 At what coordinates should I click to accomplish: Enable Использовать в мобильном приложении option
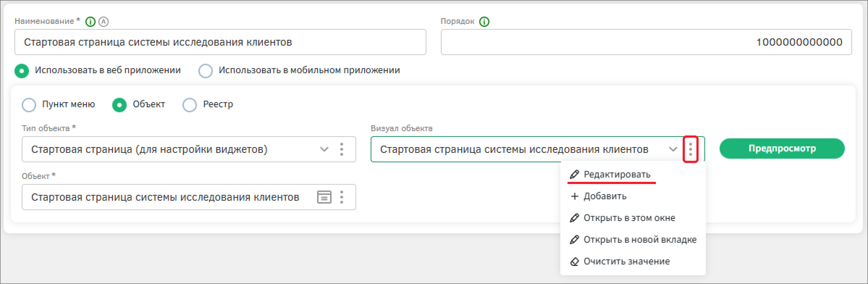point(205,71)
